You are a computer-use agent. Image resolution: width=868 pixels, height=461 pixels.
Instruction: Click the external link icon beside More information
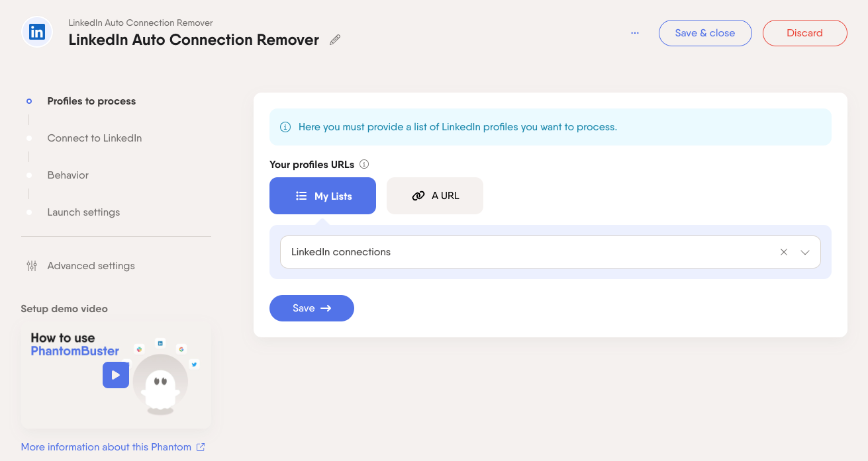201,447
